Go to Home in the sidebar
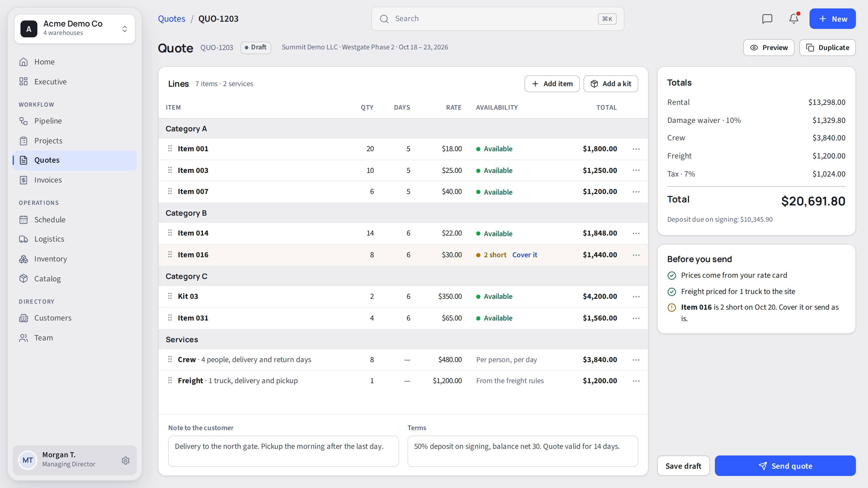Screen dimensions: 868x488 pyautogui.click(x=75, y=62)
